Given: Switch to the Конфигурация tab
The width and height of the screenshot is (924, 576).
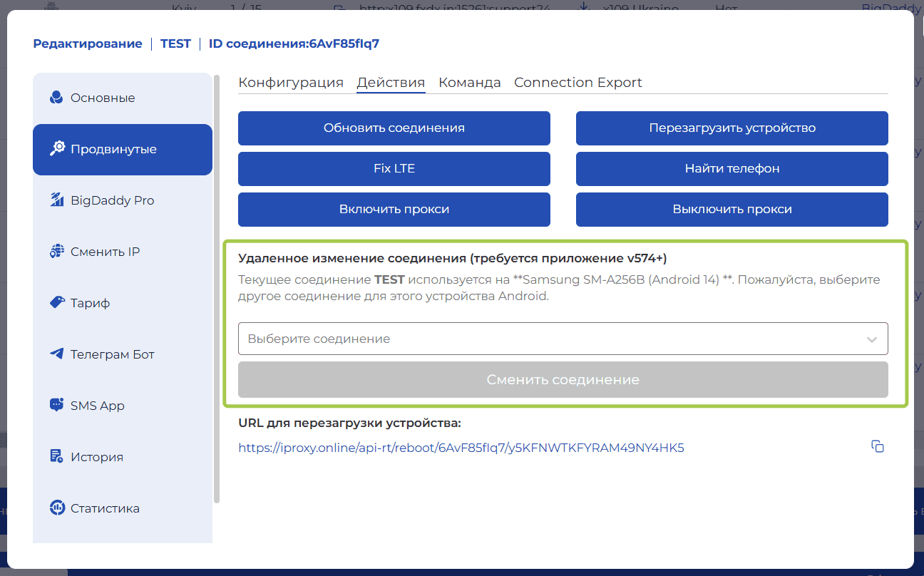Looking at the screenshot, I should [x=291, y=83].
